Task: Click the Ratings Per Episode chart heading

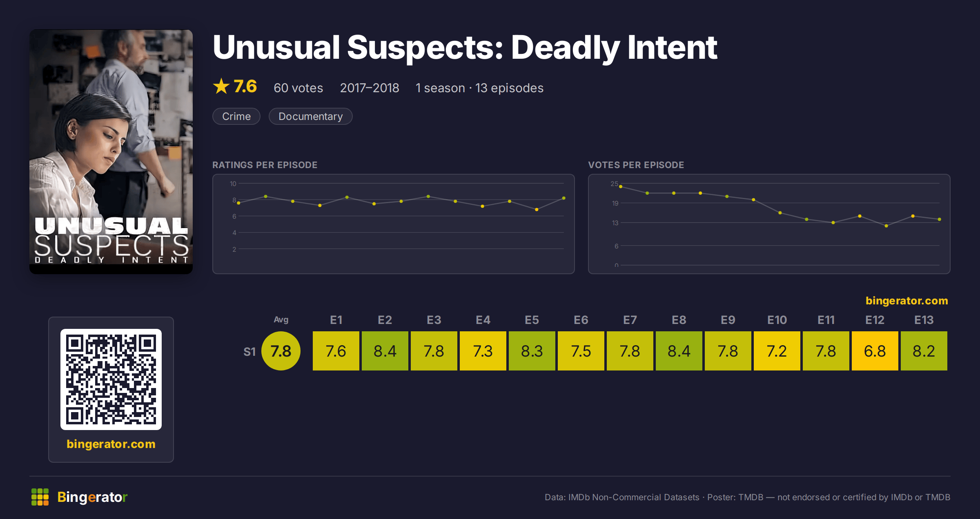Action: point(265,165)
